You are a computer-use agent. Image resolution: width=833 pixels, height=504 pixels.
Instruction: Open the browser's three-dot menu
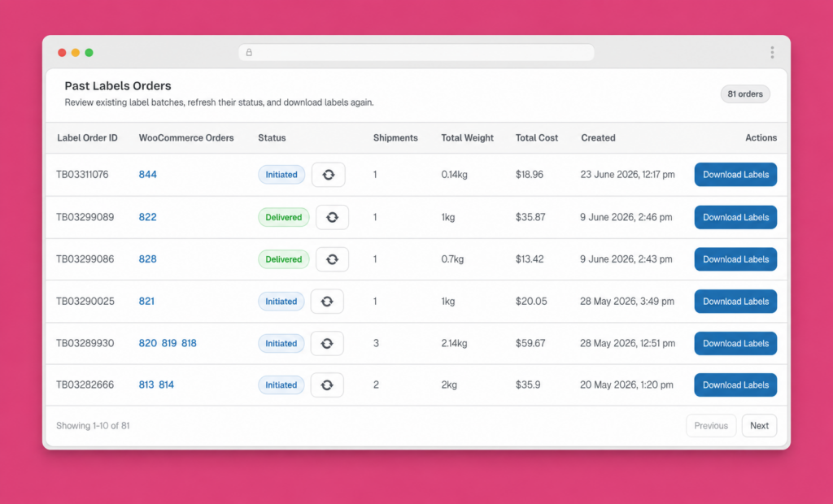tap(772, 52)
